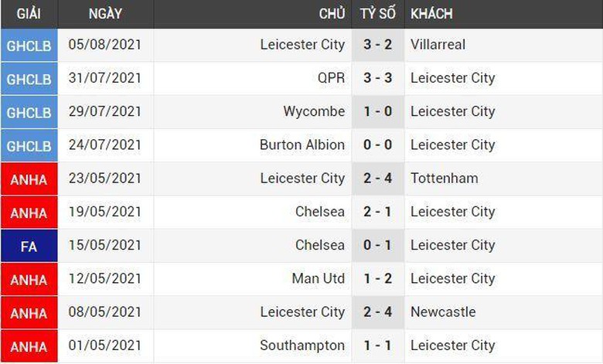Click the GHCLB badge dated 29/07/2021

coord(29,111)
